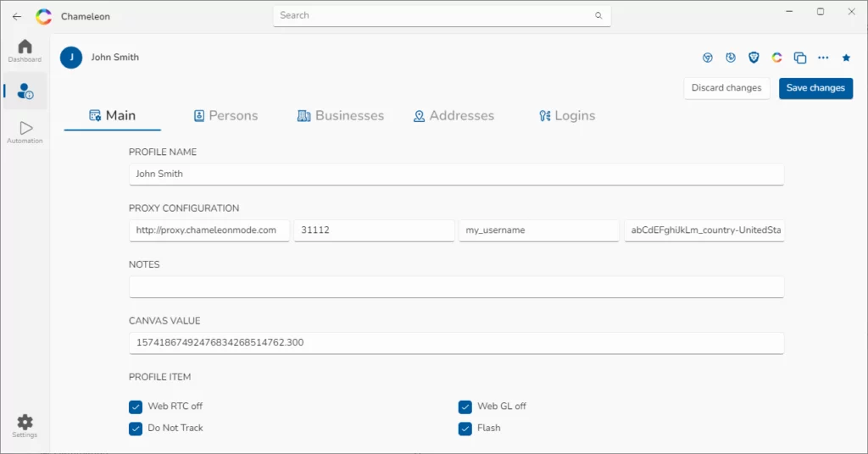The height and width of the screenshot is (454, 868).
Task: Uncheck Web RTC off checkbox
Action: [x=136, y=407]
